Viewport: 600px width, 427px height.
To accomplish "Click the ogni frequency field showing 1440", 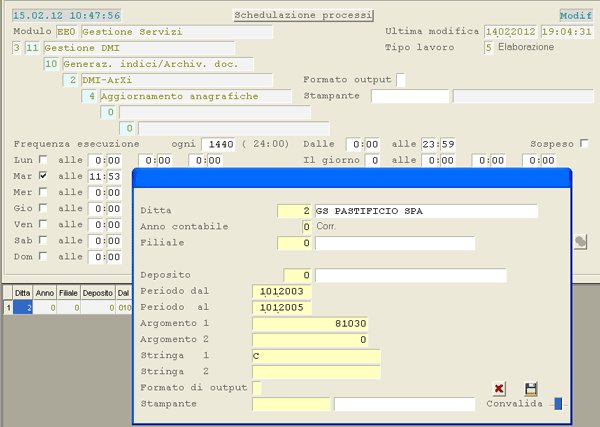I will point(216,144).
